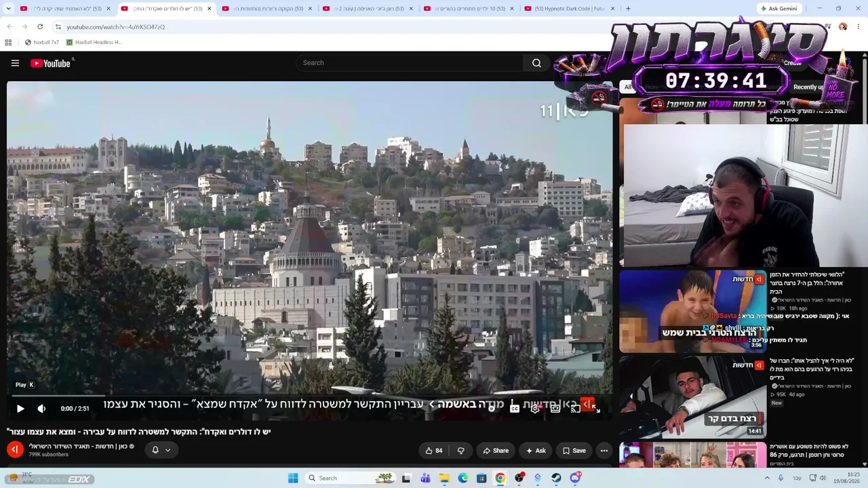This screenshot has height=488, width=868.
Task: Play the video
Action: 20,409
